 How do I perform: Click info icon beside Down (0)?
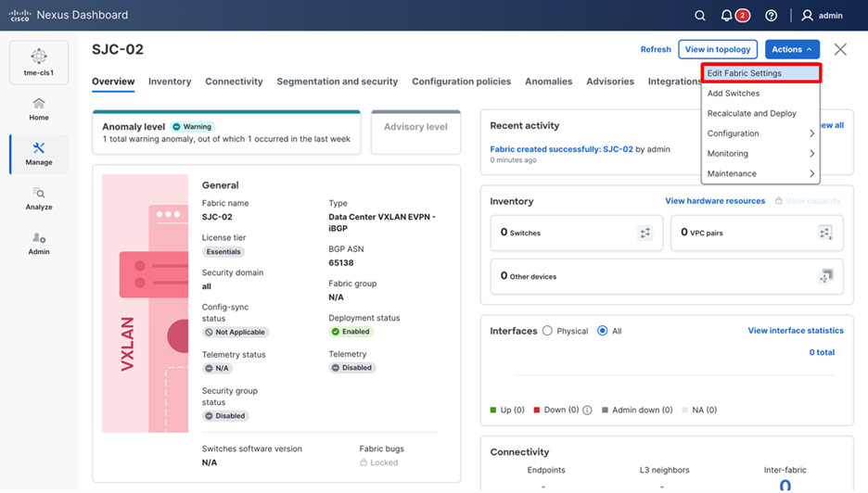587,411
